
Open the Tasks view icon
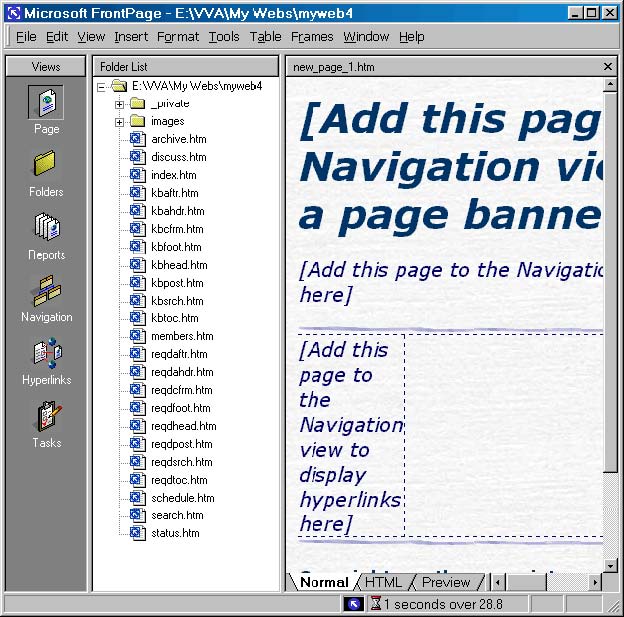pyautogui.click(x=46, y=417)
